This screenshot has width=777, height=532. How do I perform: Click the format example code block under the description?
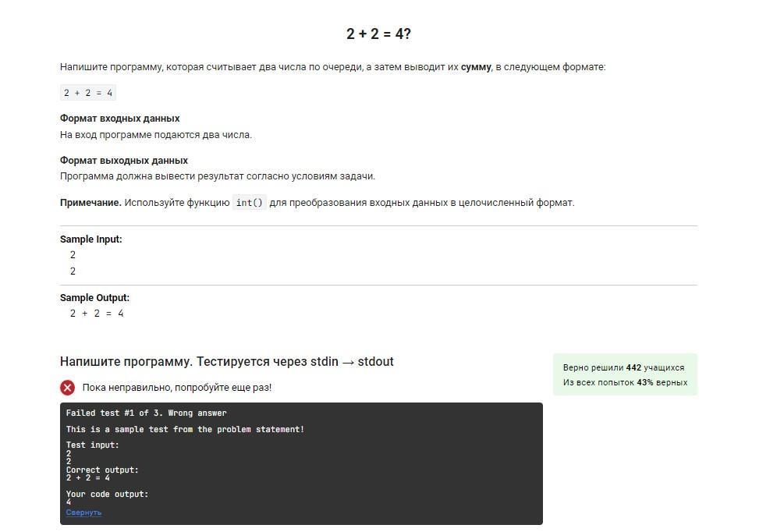tap(88, 93)
